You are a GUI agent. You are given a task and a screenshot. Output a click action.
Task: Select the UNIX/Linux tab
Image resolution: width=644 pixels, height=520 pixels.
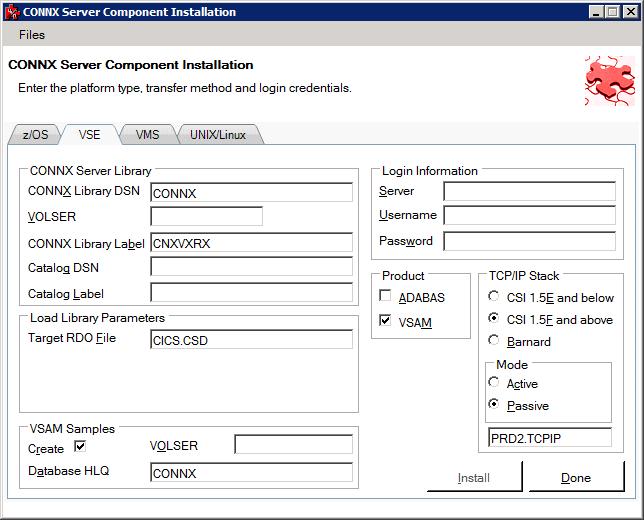tap(219, 135)
